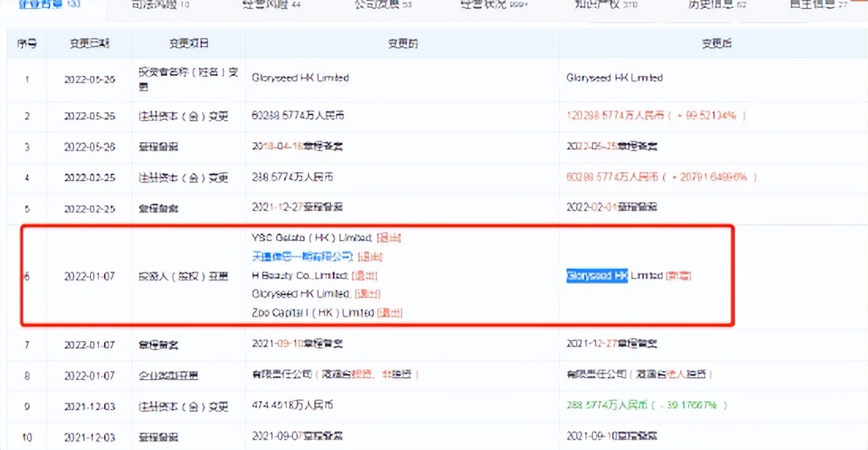This screenshot has height=450, width=868.
Task: Select row 10 after value 2021-09-10章程备案
Action: tap(612, 436)
